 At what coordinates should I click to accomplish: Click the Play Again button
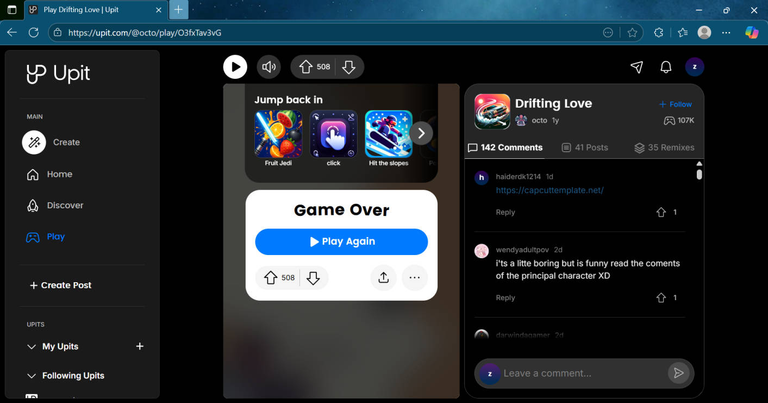[x=341, y=241]
